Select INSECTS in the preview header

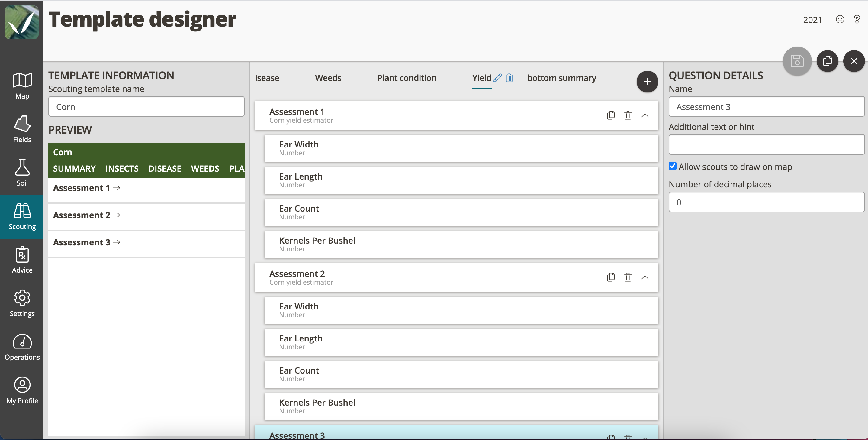tap(122, 168)
